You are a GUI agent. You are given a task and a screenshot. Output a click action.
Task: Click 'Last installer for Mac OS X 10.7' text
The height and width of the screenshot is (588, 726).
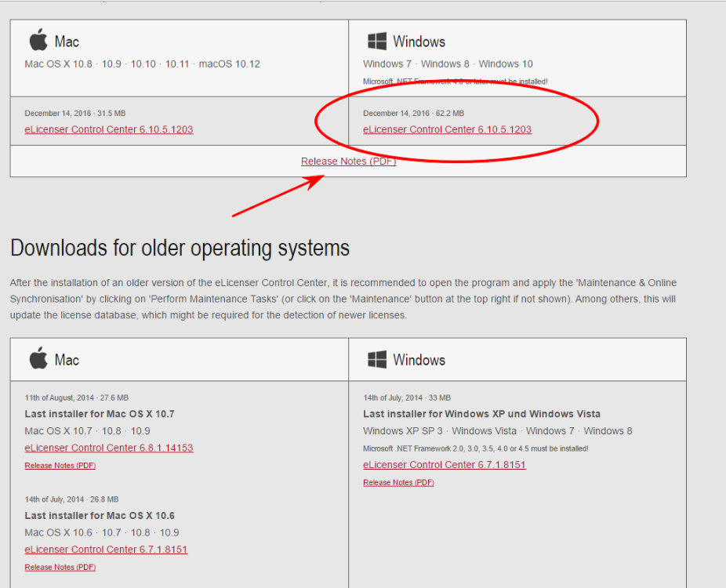(100, 414)
